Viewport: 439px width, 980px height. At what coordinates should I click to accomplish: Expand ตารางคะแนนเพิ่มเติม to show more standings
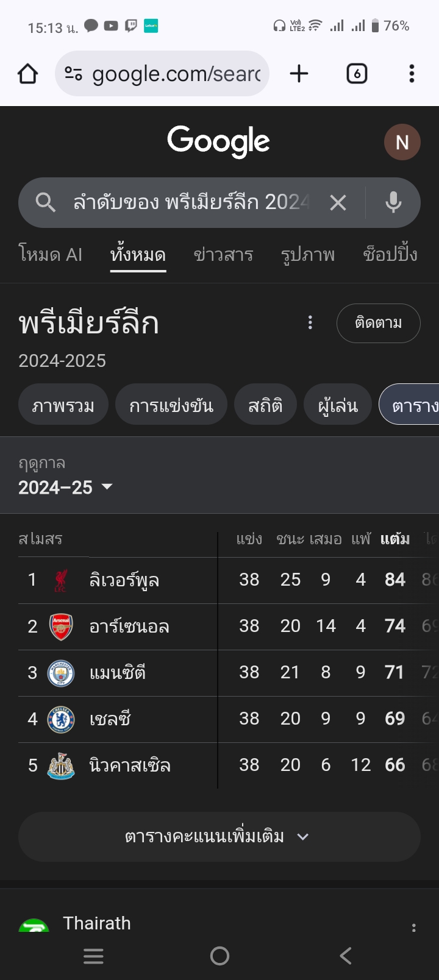pyautogui.click(x=219, y=836)
